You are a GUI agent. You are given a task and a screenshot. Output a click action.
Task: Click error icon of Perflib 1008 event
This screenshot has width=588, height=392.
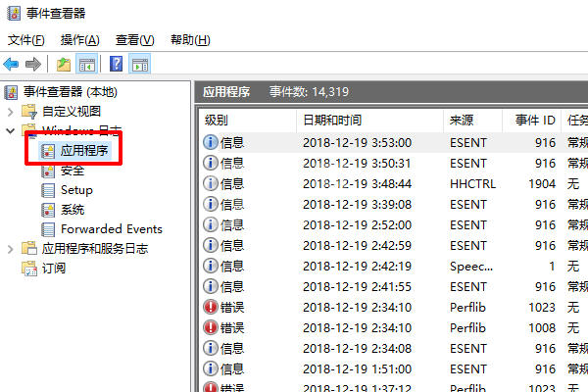click(x=211, y=328)
